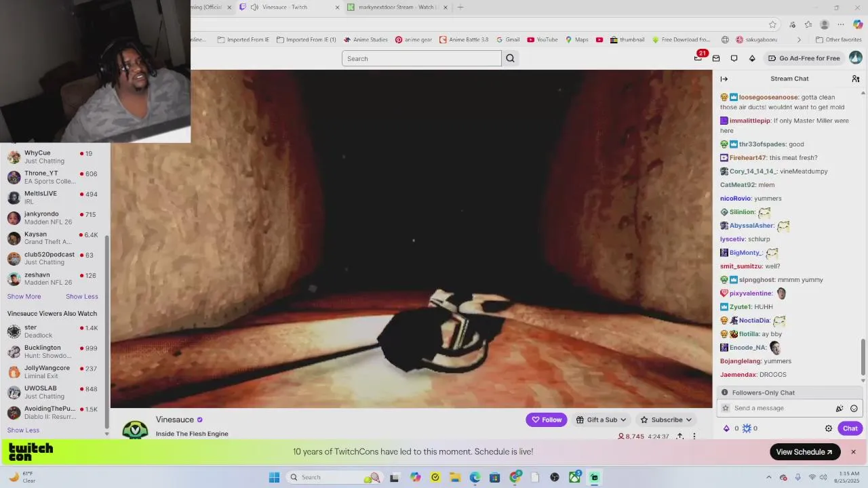Screen dimensions: 868x488
Task: Open the chat settings gear icon
Action: coord(828,428)
